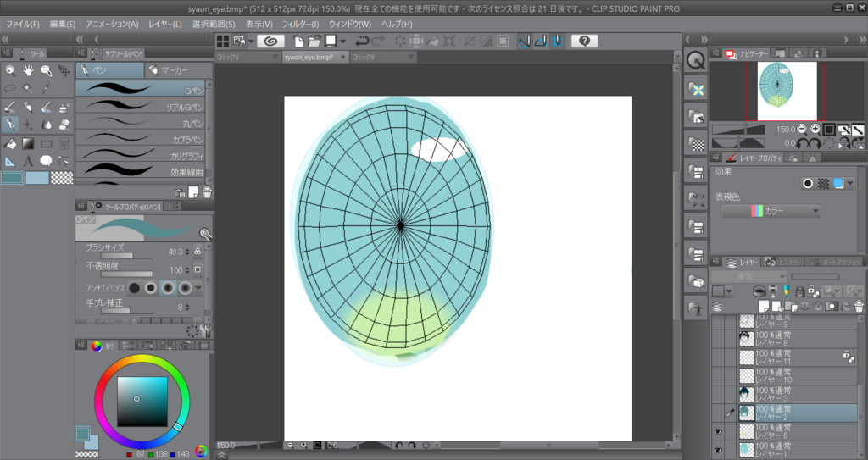Choose the 効果線用 sub tool
This screenshot has height=460, width=868.
(x=140, y=170)
